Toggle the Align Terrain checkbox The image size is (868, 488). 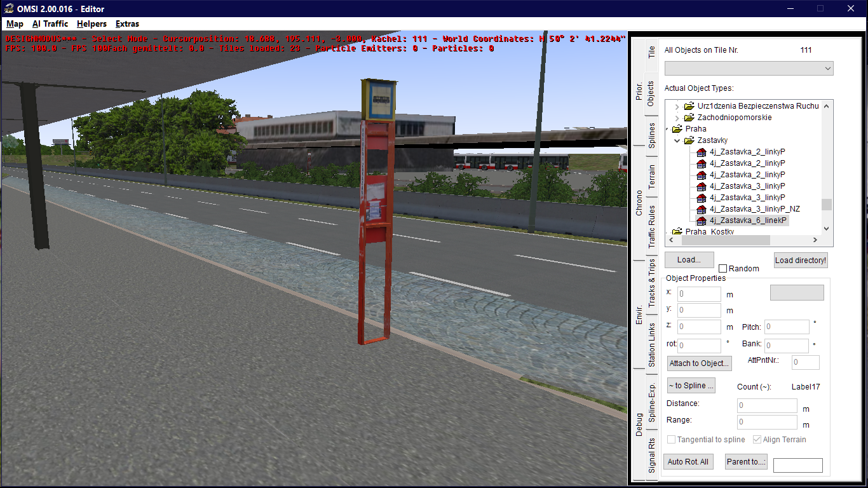[757, 440]
